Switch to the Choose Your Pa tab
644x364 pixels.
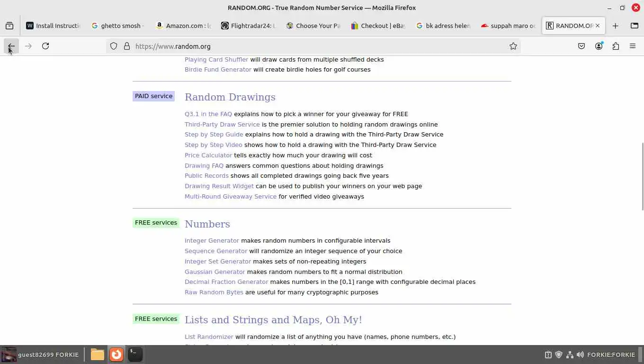coord(313,26)
